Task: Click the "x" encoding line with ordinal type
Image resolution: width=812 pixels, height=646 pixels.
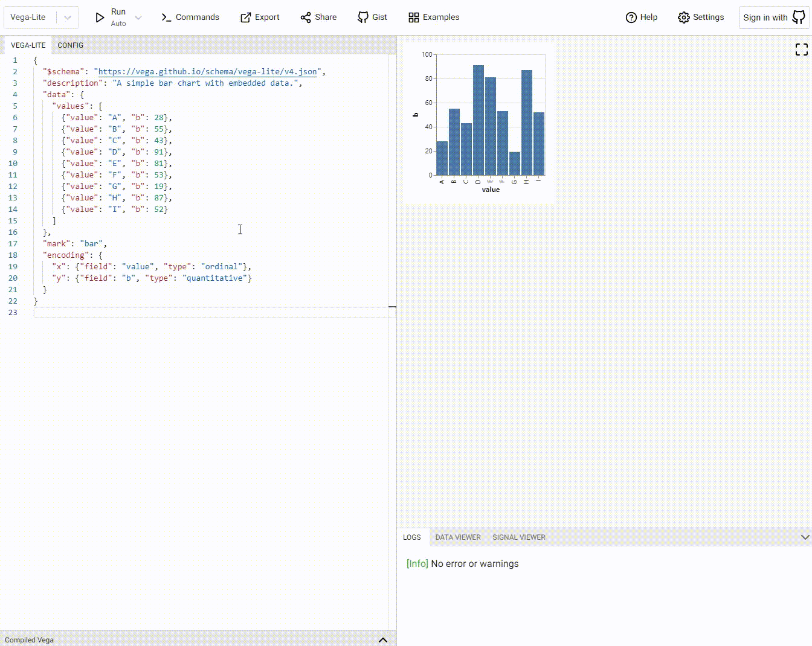Action: click(152, 267)
